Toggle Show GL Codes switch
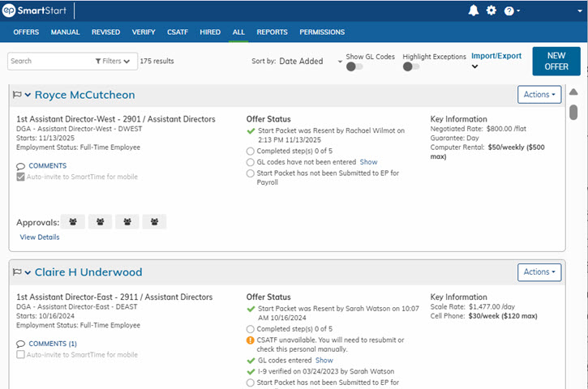 click(354, 66)
